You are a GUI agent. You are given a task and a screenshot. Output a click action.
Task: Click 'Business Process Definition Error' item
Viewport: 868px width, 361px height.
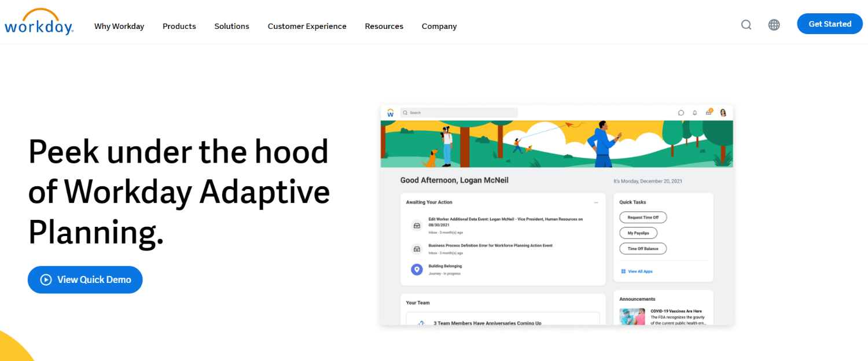490,245
